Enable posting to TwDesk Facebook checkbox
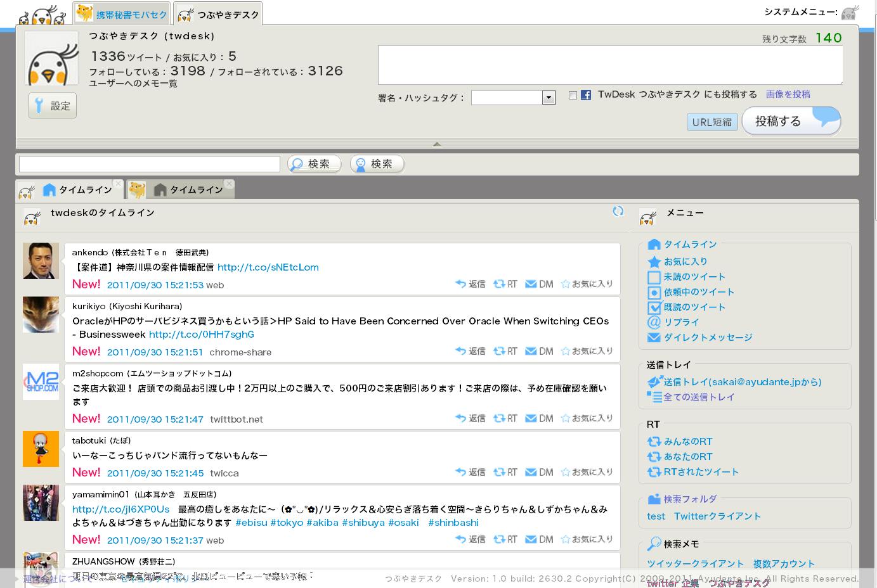Image resolution: width=877 pixels, height=588 pixels. [573, 95]
